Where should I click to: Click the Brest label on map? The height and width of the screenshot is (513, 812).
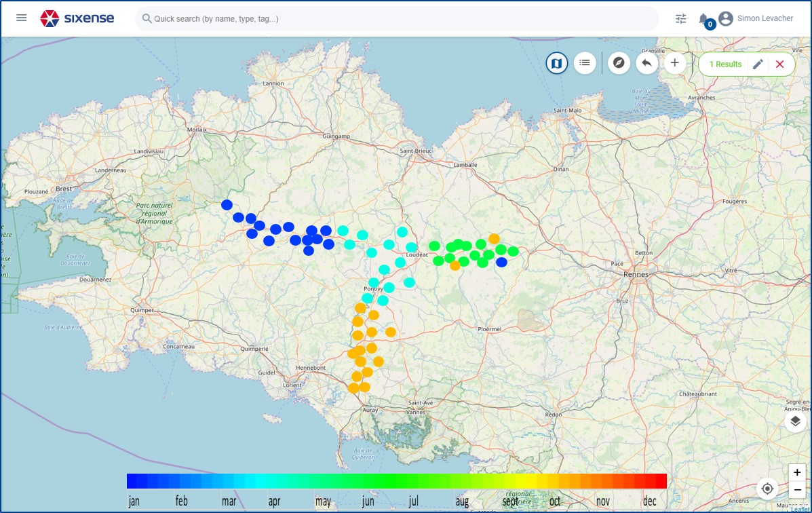[x=64, y=189]
